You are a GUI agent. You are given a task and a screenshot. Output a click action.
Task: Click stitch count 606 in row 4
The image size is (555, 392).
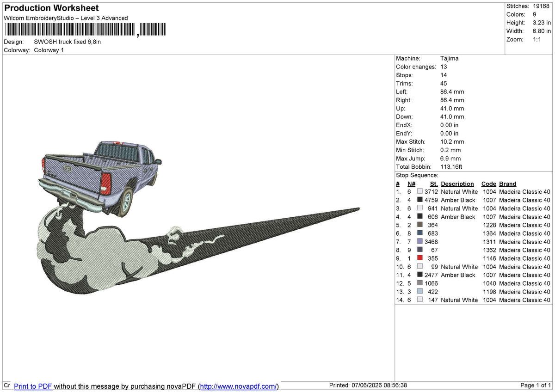pos(432,217)
